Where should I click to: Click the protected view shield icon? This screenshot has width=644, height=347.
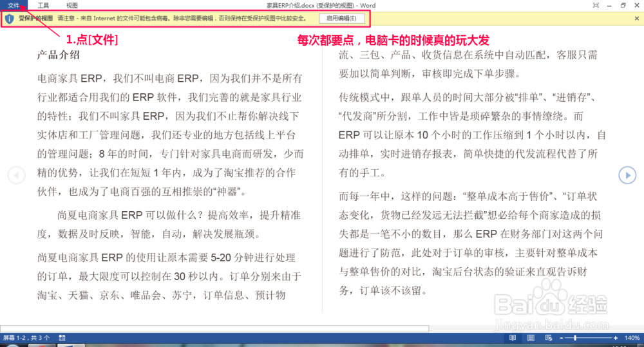coord(10,19)
